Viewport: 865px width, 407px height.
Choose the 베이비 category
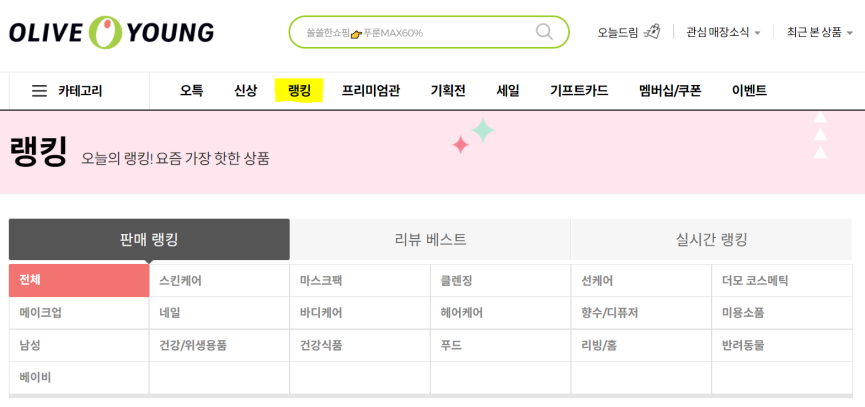coord(79,378)
